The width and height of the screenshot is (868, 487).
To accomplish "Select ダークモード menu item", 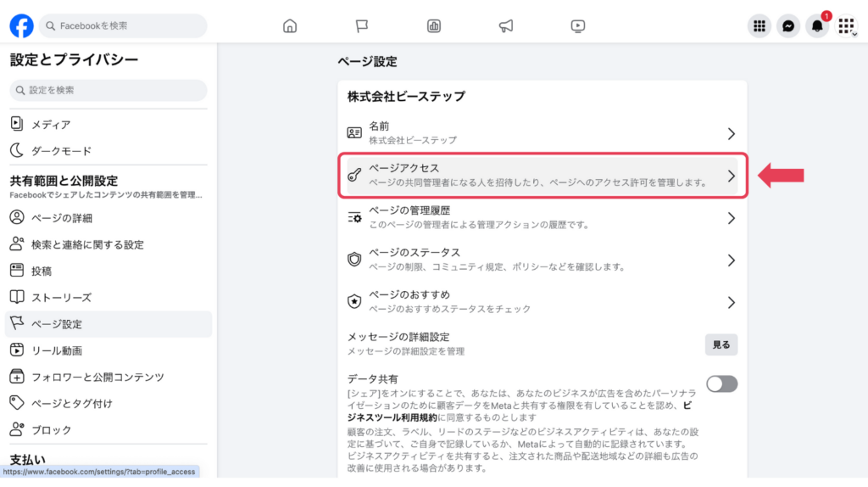I will point(108,151).
